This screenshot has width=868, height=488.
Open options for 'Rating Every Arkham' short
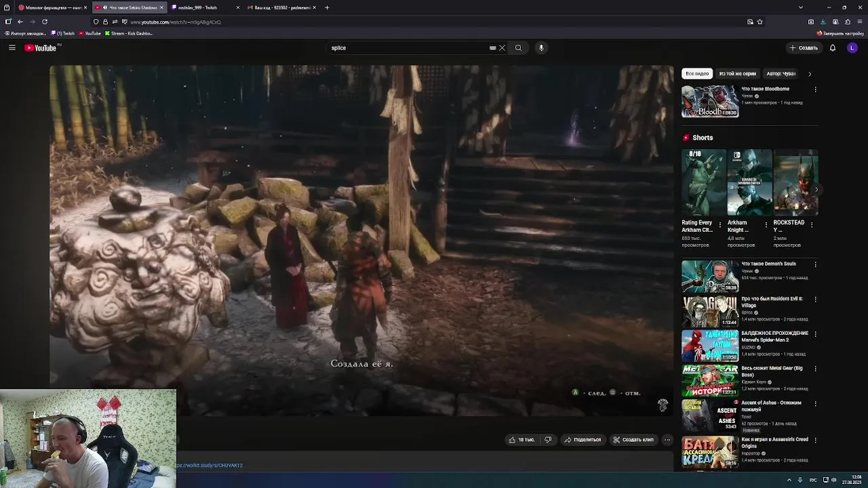coord(720,224)
